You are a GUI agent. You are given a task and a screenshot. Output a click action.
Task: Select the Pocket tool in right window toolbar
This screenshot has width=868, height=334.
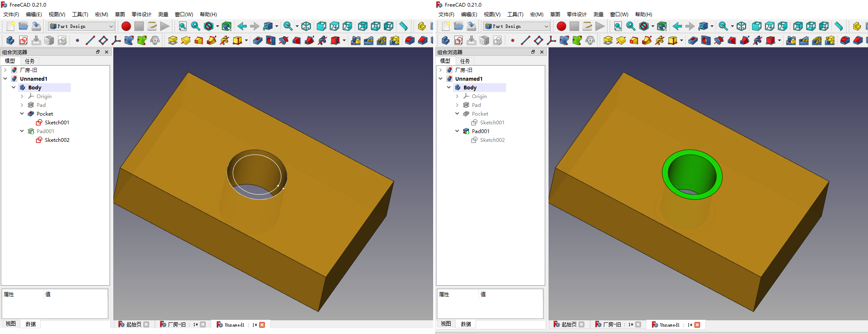(x=693, y=40)
